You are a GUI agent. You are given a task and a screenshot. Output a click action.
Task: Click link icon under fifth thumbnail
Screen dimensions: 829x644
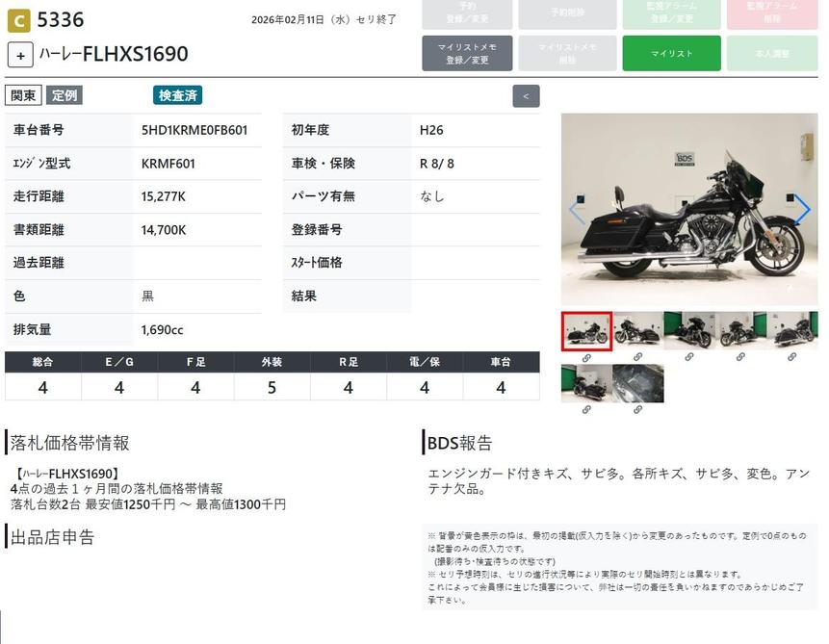(x=791, y=357)
